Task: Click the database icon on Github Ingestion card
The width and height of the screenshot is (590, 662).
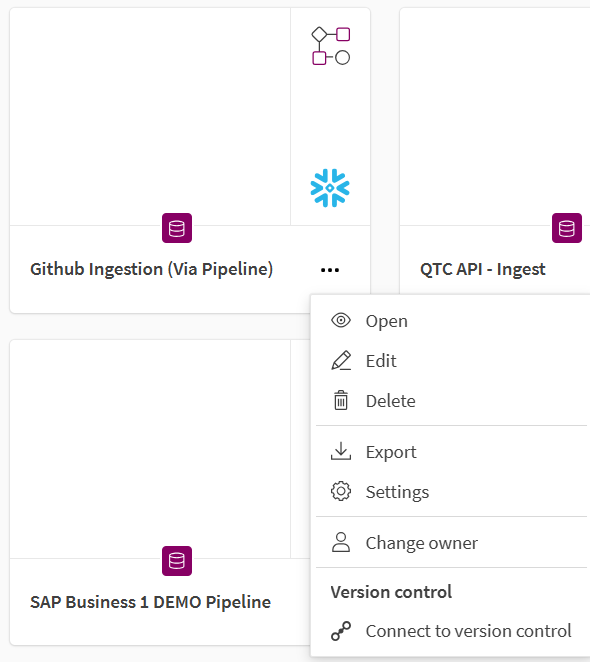Action: click(177, 228)
